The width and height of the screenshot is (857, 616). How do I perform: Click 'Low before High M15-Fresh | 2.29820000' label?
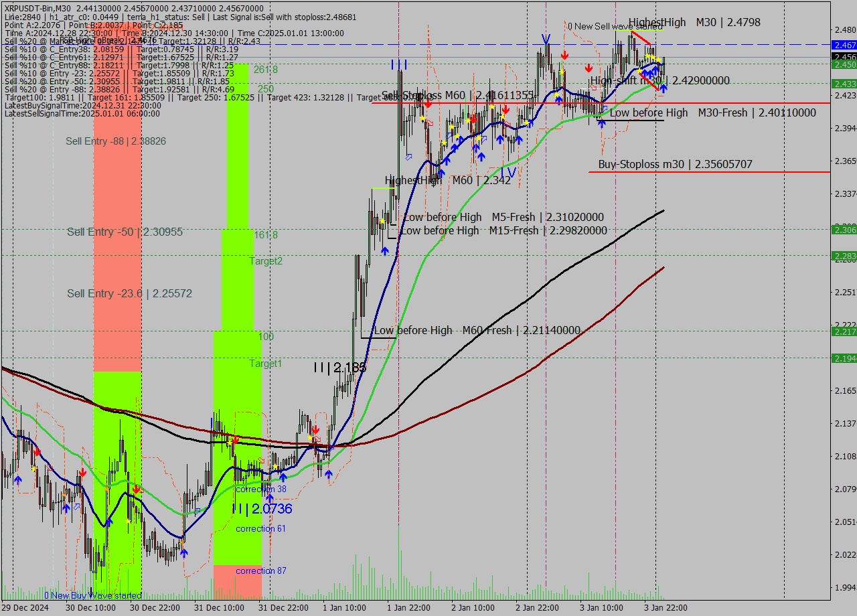503,230
